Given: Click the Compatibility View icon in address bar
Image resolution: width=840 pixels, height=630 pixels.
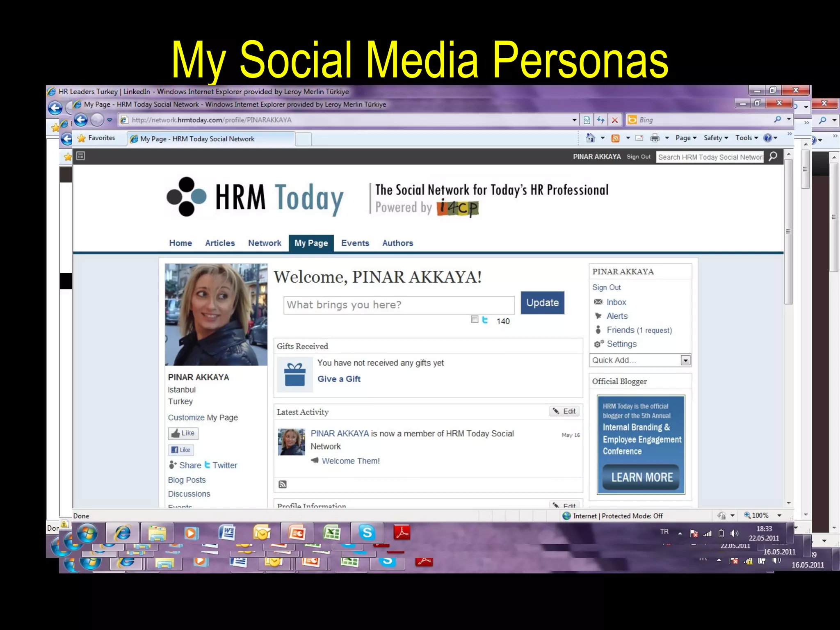Looking at the screenshot, I should point(587,120).
